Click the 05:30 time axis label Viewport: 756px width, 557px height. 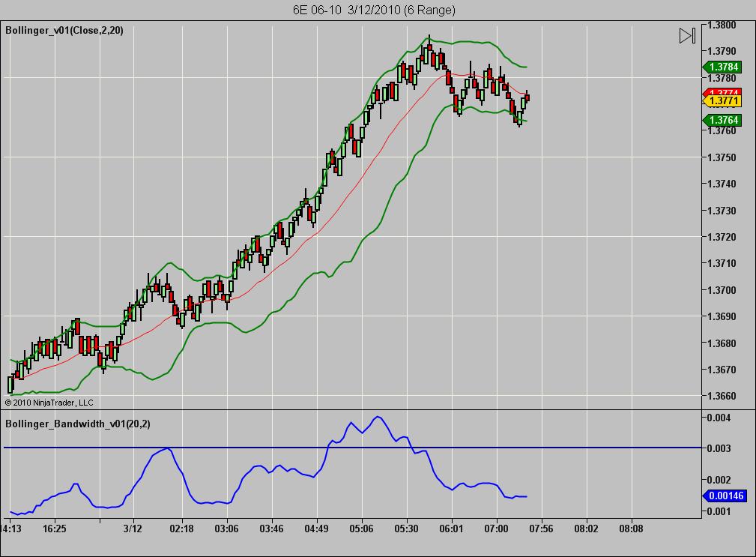tap(406, 529)
